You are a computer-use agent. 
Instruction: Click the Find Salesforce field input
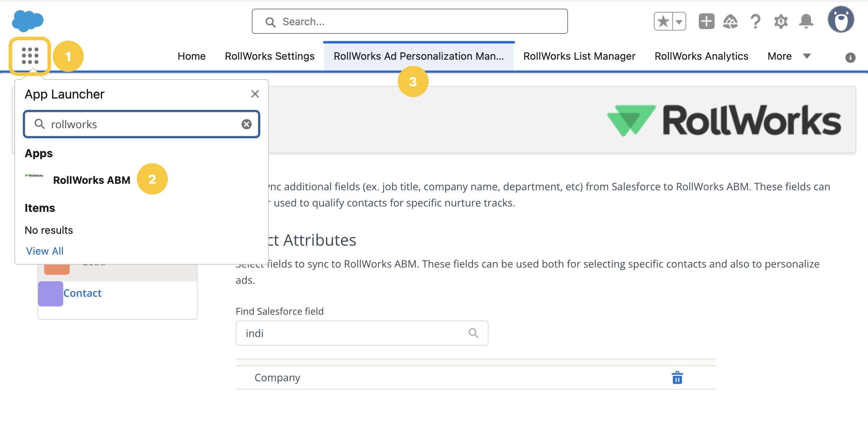point(362,333)
